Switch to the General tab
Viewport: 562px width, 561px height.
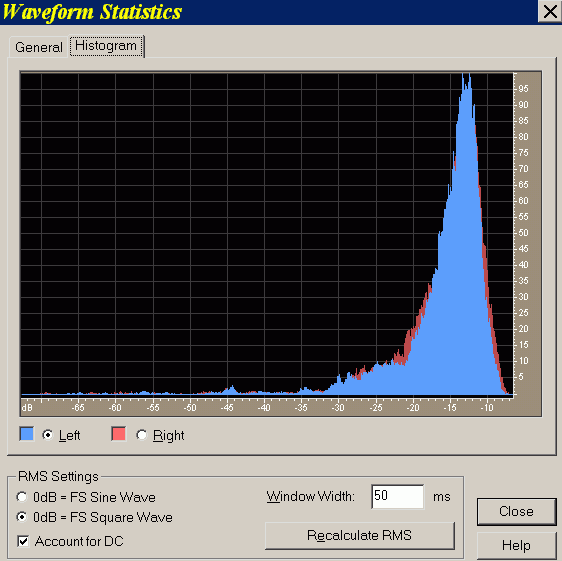click(x=38, y=47)
